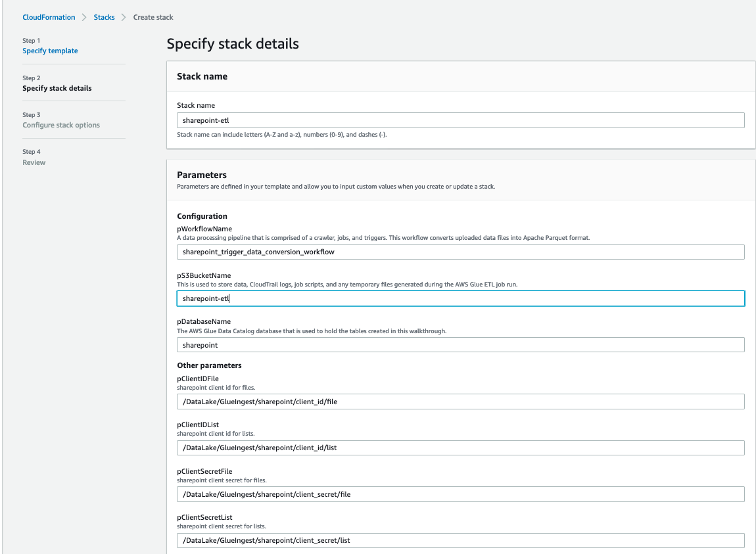Screen dimensions: 756x554
Task: Go to the Stacks breadcrumb link
Action: [104, 17]
